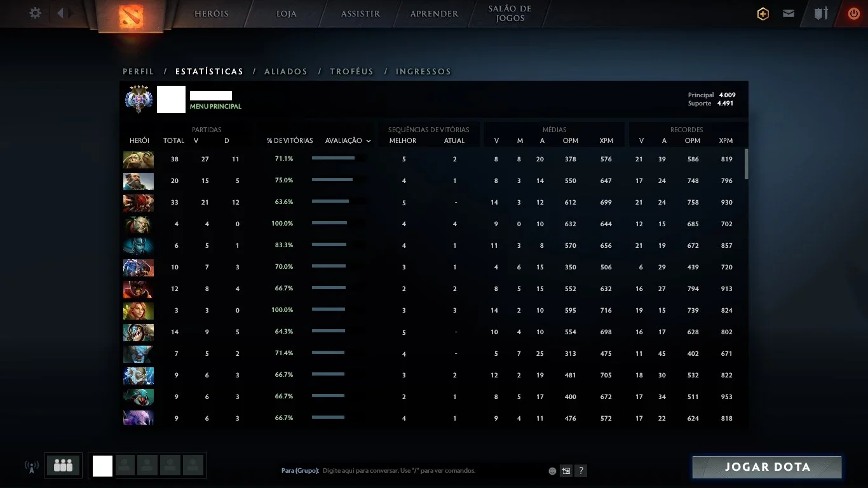This screenshot has width=868, height=488.
Task: Sort by ATUAL streak column header
Action: point(454,140)
